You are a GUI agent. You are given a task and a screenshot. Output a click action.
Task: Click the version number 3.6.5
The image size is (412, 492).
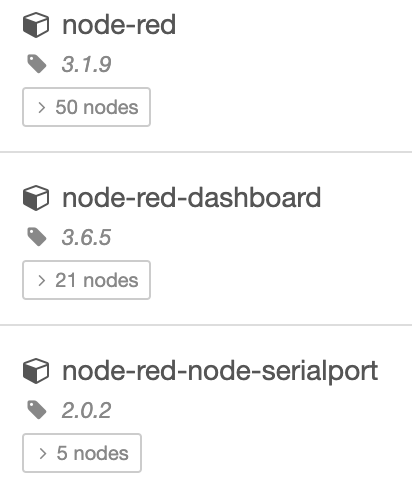[86, 237]
